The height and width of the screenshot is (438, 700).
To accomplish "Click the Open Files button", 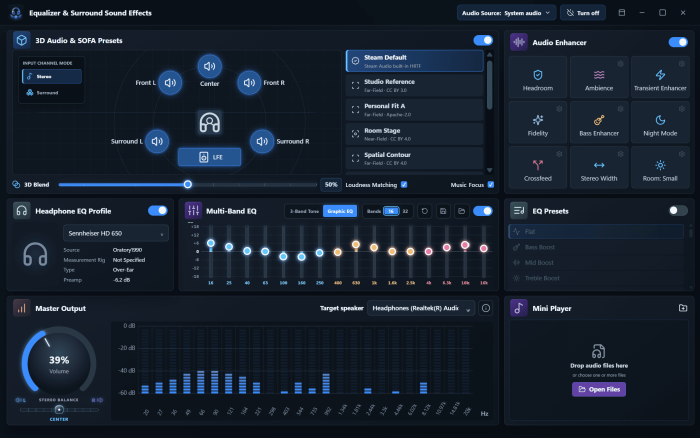I will pyautogui.click(x=599, y=389).
